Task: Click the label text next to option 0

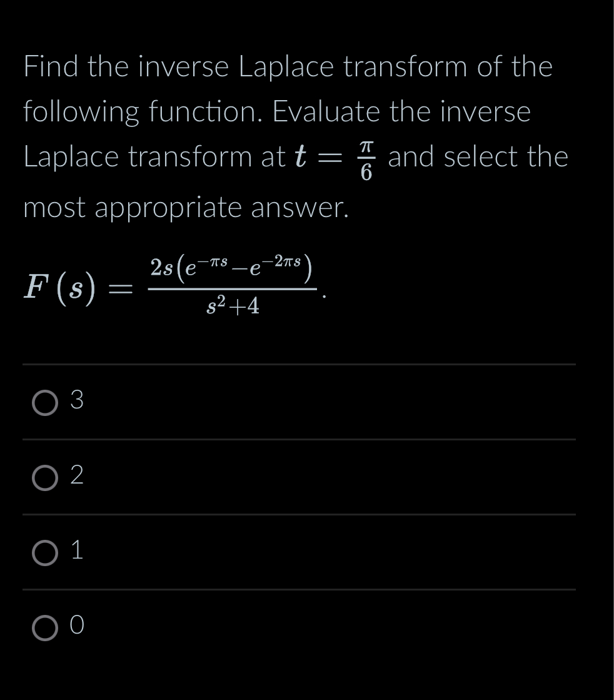Action: (x=76, y=626)
